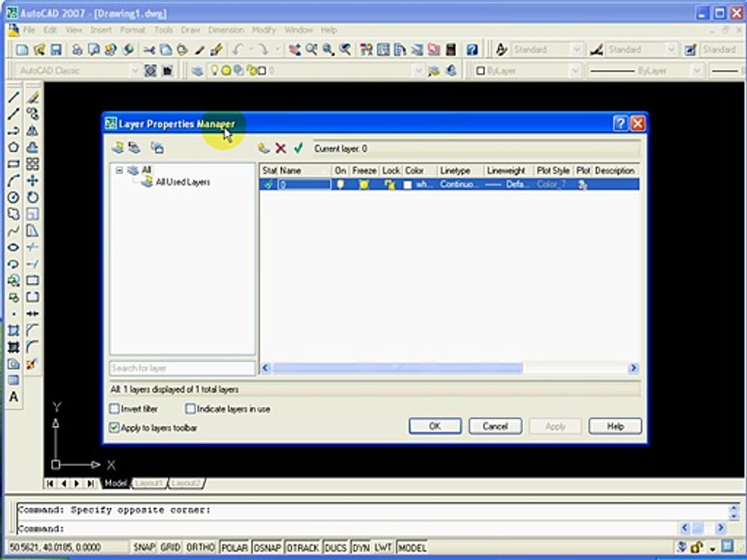Select the Line tool in Draw toolbar
The width and height of the screenshot is (747, 560).
coord(13,97)
